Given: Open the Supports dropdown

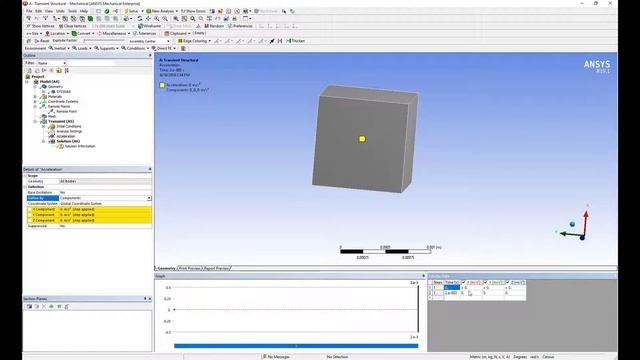Looking at the screenshot, I should point(106,48).
